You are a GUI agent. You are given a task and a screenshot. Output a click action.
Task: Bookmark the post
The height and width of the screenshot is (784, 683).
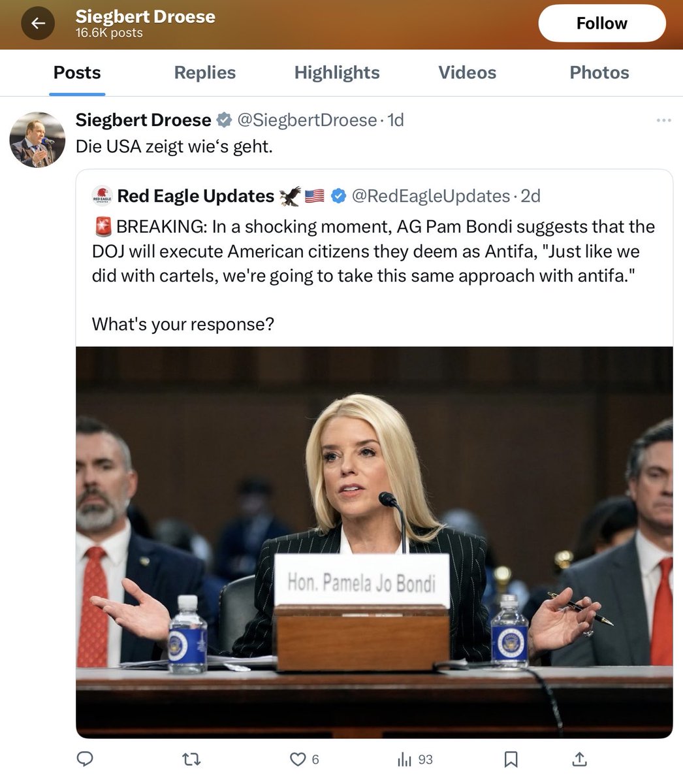click(x=511, y=759)
